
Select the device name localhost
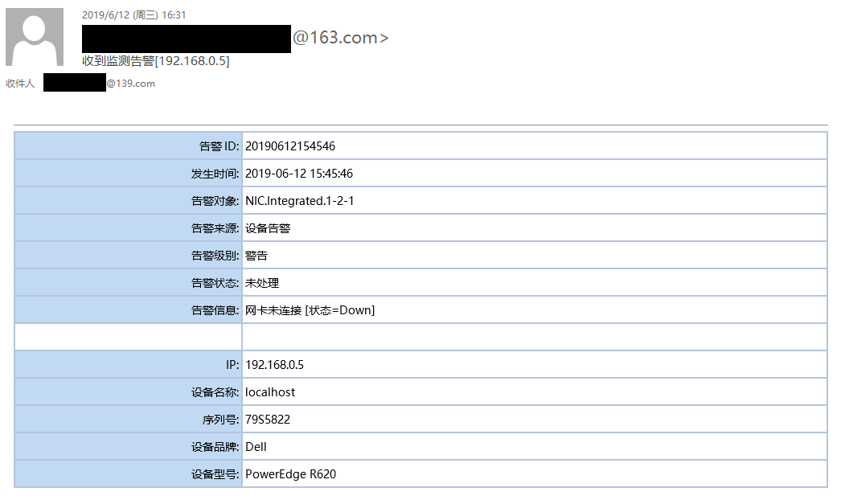(270, 392)
